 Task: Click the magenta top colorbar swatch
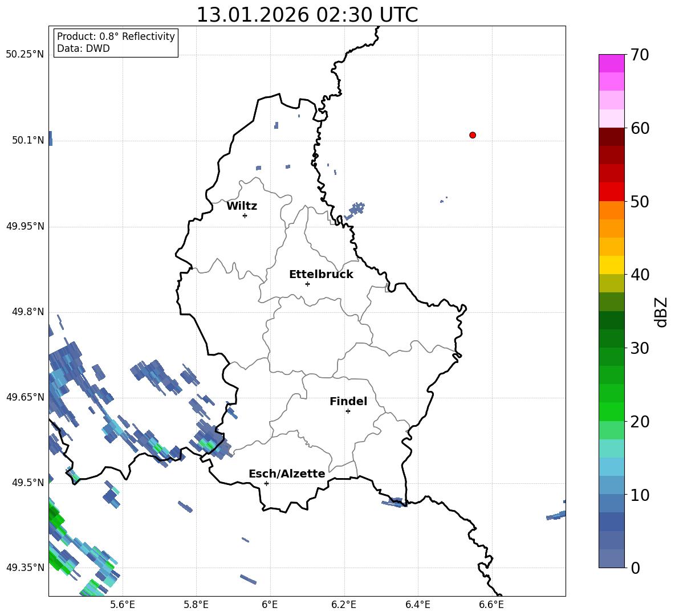coord(611,63)
